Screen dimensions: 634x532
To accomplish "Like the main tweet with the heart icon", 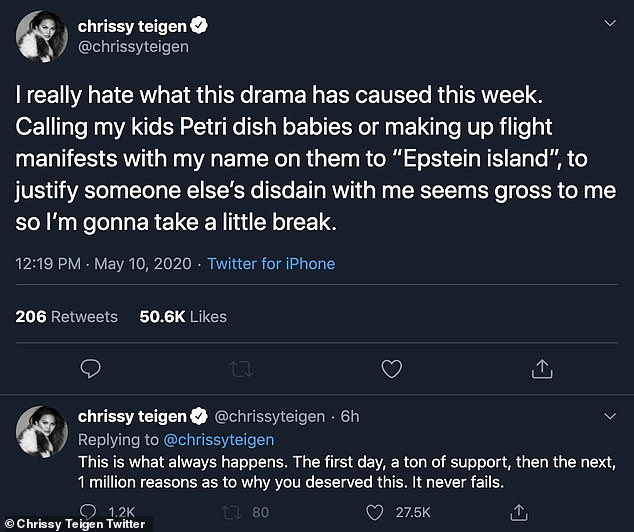I will click(x=392, y=369).
